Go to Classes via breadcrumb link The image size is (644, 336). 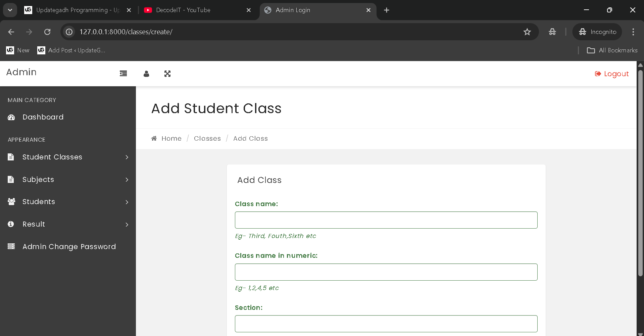click(x=207, y=138)
